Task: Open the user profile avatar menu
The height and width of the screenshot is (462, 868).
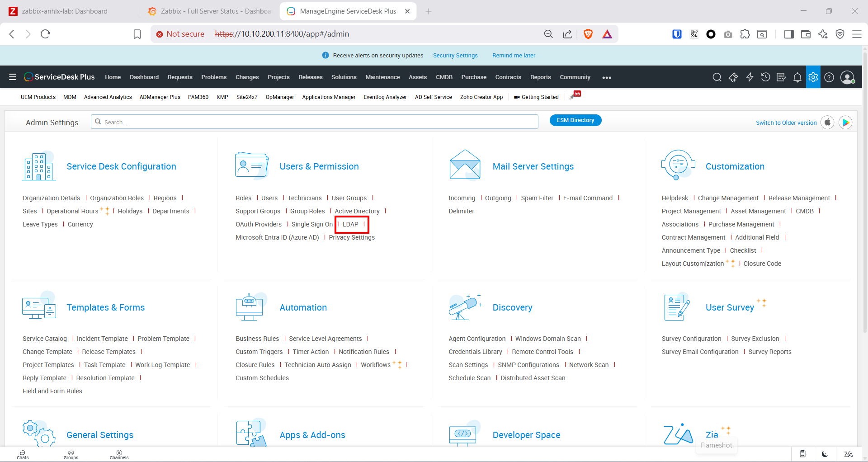Action: [x=847, y=77]
